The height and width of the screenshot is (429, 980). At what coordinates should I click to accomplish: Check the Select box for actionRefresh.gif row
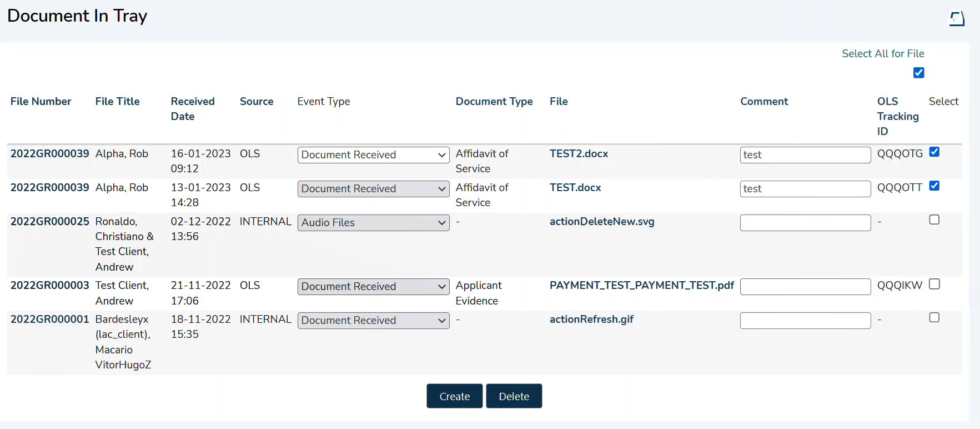coord(934,317)
